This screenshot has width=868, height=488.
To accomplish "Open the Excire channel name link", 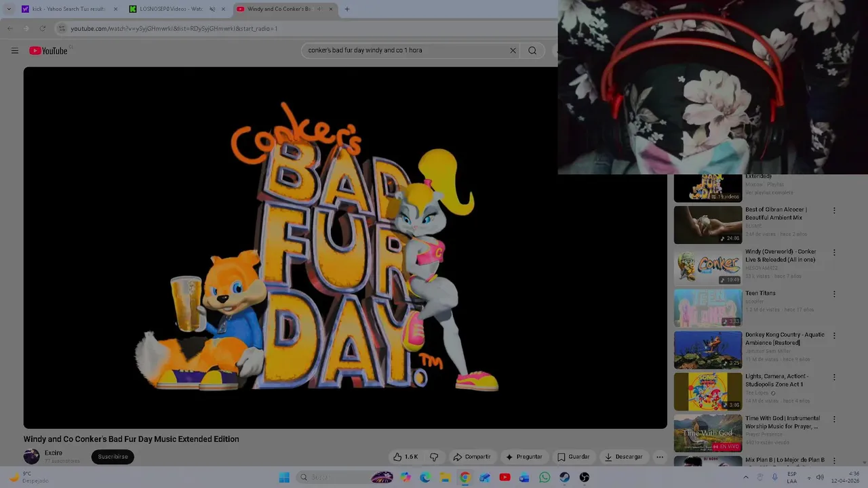I will point(54,453).
